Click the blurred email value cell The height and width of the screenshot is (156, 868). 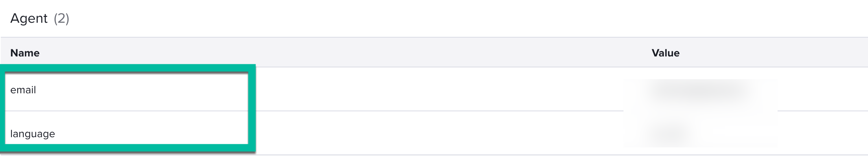tap(701, 90)
